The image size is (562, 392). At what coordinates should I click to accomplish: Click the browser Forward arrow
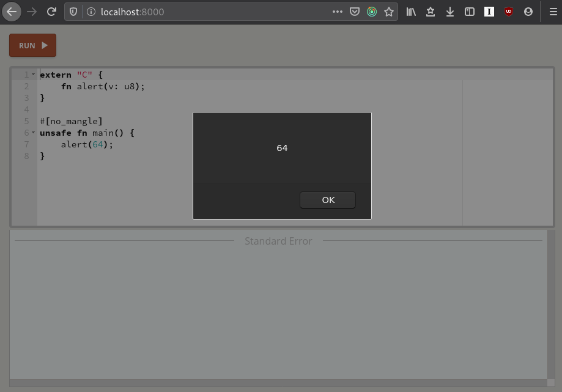32,12
